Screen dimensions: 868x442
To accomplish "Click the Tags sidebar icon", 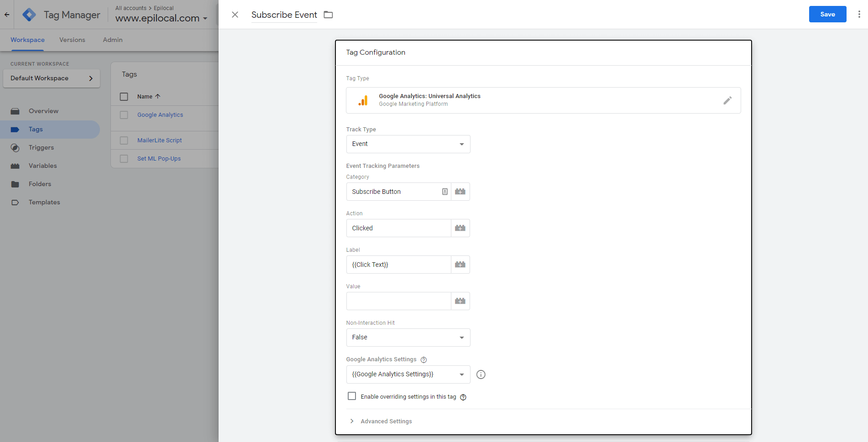I will coord(15,130).
